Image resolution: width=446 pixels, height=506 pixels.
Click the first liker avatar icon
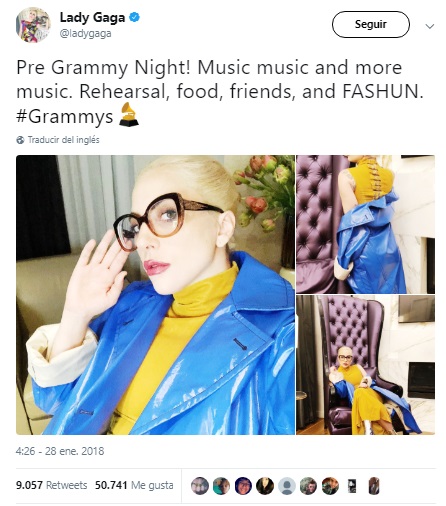click(x=200, y=486)
